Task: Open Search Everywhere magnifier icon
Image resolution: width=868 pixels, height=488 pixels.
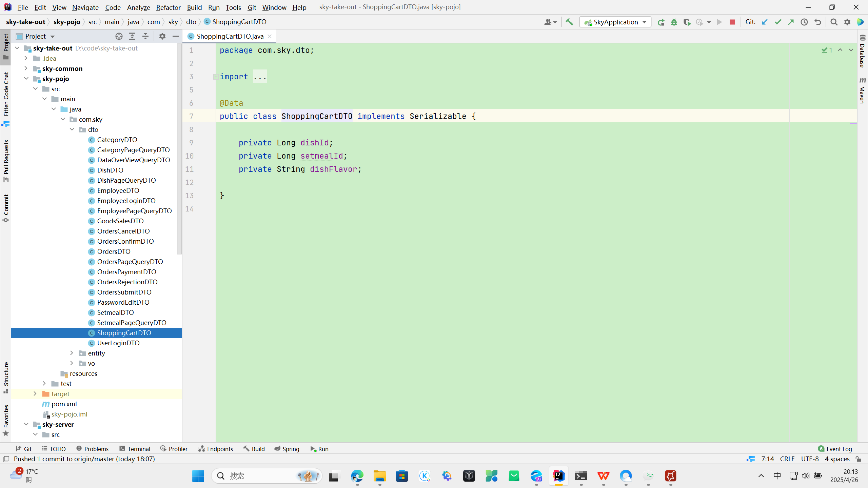Action: [834, 22]
